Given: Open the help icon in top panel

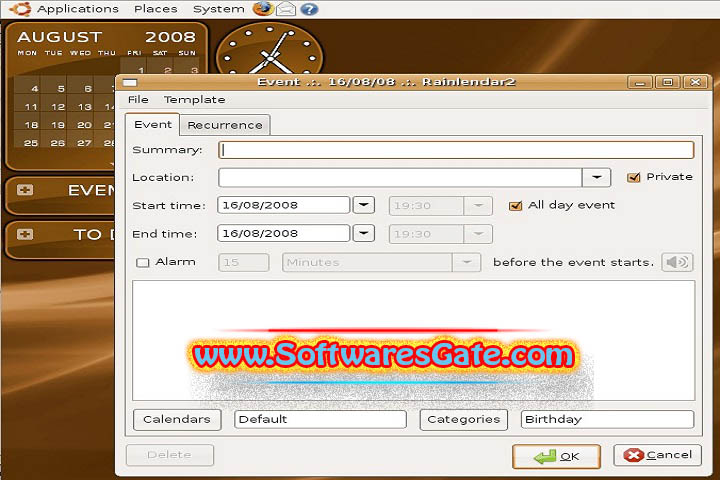Looking at the screenshot, I should 310,9.
